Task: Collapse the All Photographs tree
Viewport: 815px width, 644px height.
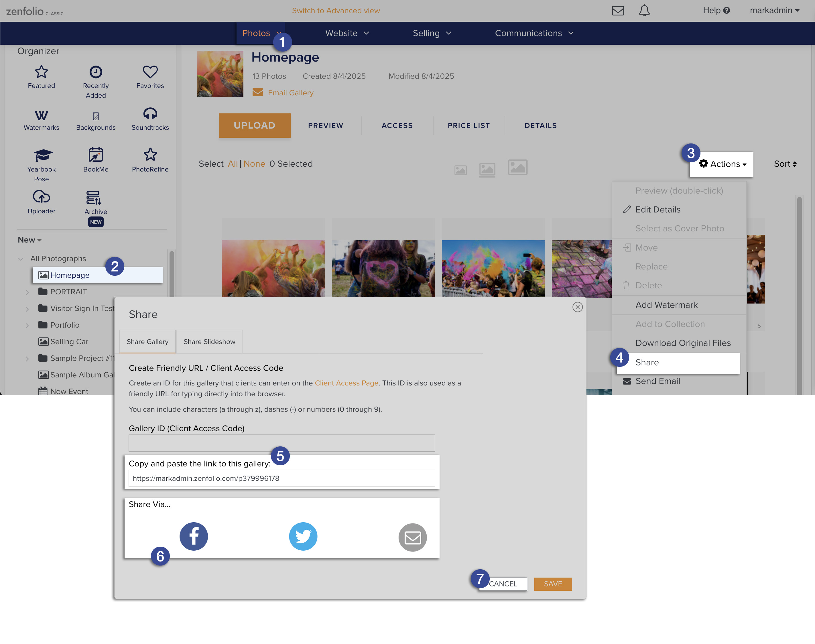Action: coord(21,259)
